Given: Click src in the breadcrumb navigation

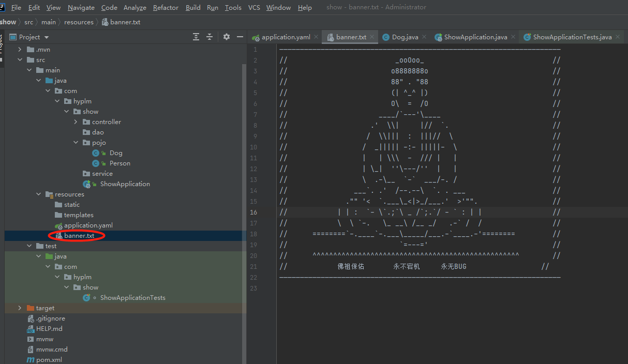Looking at the screenshot, I should (x=28, y=22).
